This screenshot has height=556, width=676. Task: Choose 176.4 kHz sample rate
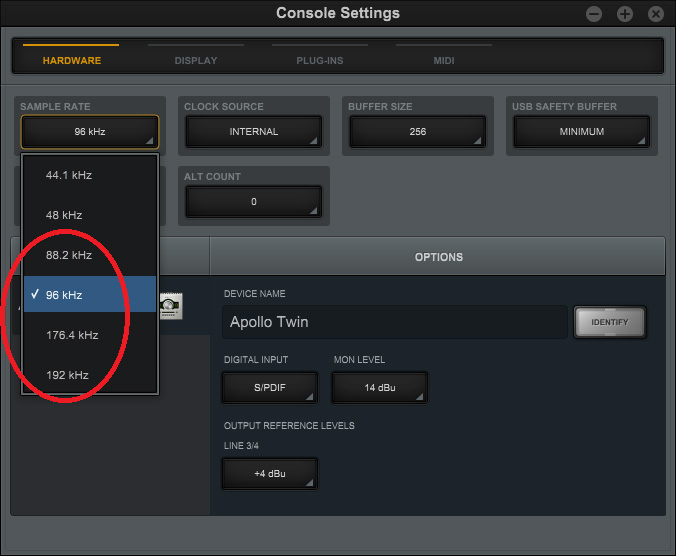pyautogui.click(x=72, y=335)
